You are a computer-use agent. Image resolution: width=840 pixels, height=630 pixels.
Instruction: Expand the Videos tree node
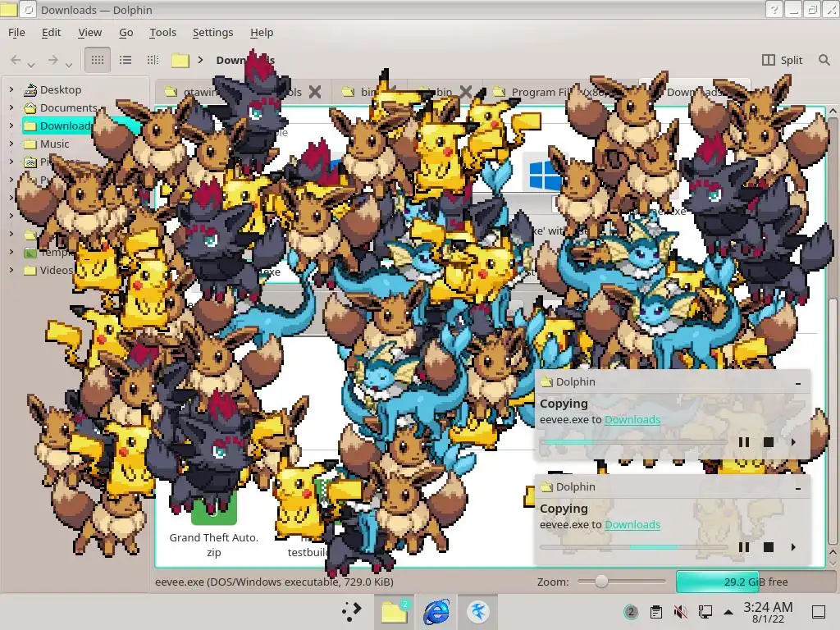pyautogui.click(x=11, y=270)
